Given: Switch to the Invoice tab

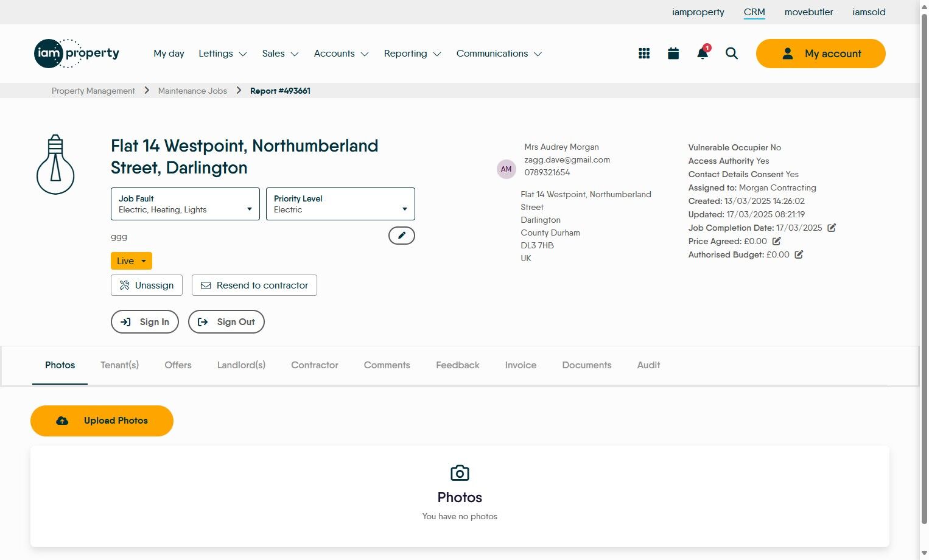Looking at the screenshot, I should [521, 365].
